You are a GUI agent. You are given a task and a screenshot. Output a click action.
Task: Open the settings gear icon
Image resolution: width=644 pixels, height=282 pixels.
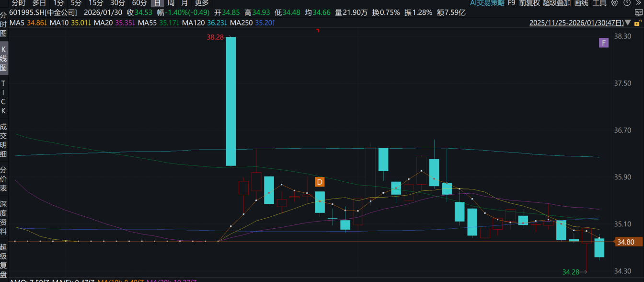[615, 3]
